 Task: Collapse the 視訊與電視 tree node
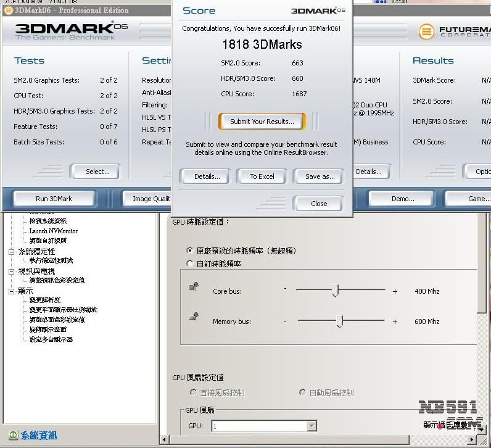click(11, 271)
